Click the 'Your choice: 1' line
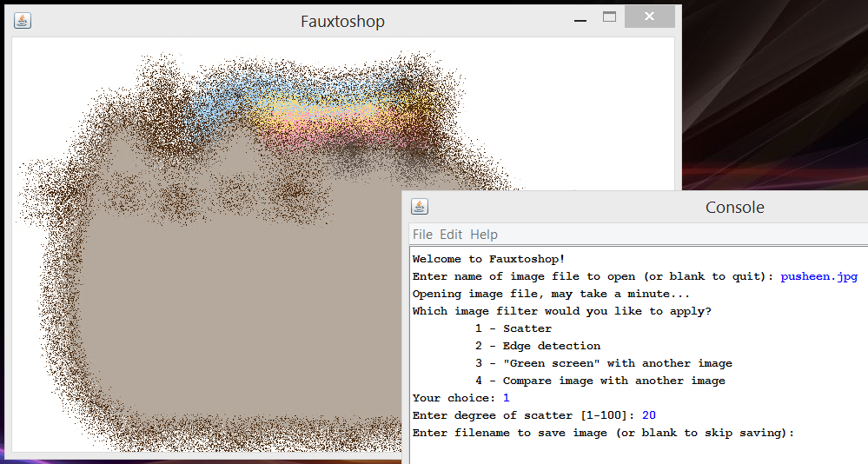The image size is (868, 464). [x=461, y=398]
